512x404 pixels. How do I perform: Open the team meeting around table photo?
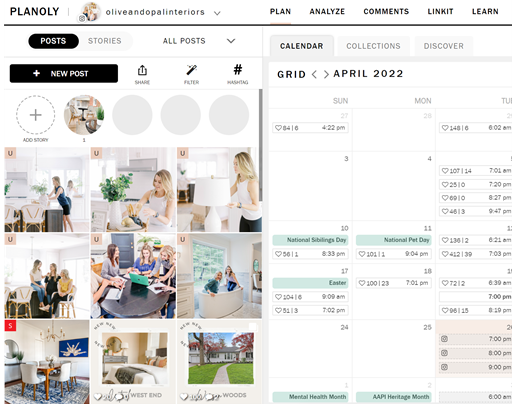pyautogui.click(x=133, y=276)
